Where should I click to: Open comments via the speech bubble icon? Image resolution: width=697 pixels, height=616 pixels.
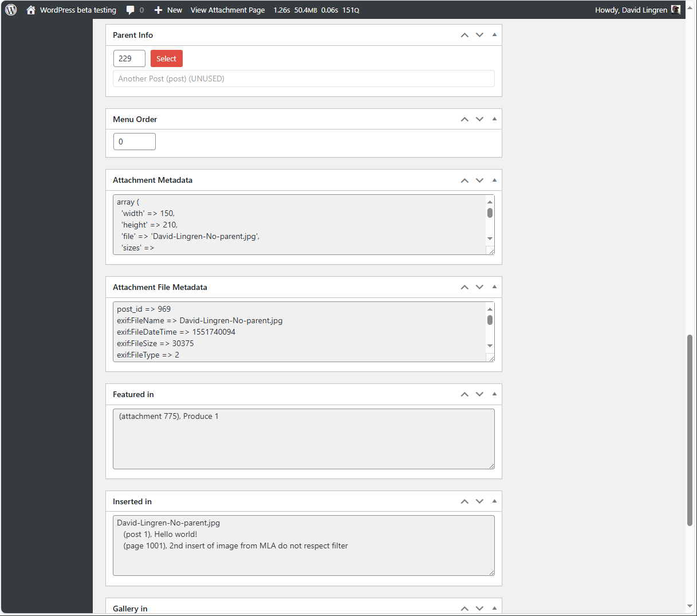131,10
